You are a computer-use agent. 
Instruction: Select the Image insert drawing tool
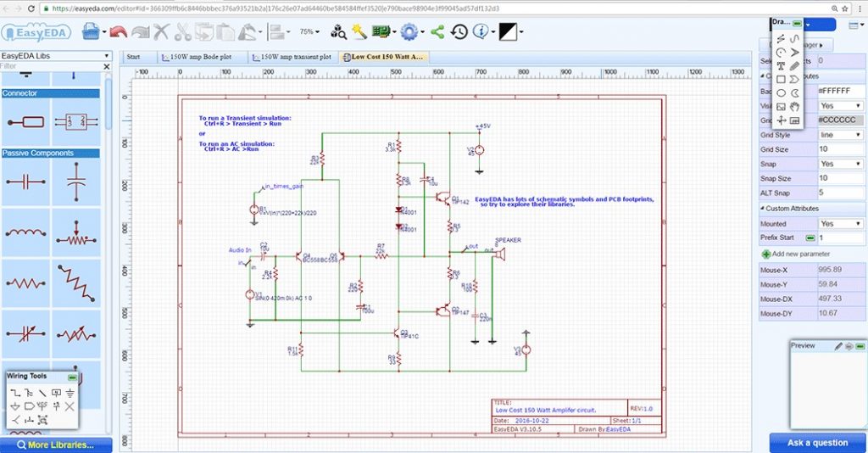click(x=781, y=106)
